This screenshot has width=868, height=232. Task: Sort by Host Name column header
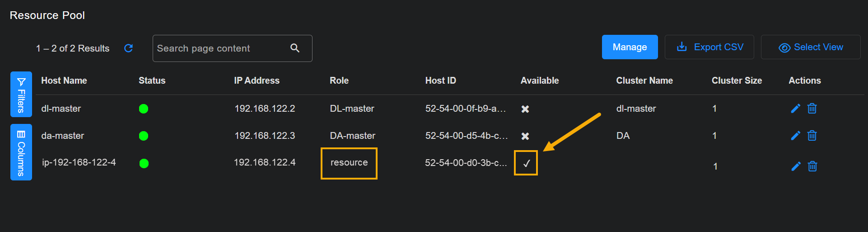click(x=64, y=80)
